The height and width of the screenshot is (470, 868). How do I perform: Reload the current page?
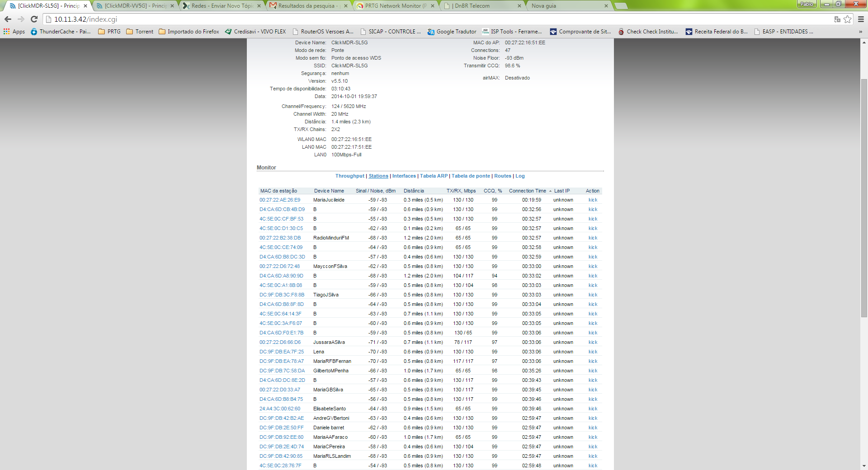point(34,19)
